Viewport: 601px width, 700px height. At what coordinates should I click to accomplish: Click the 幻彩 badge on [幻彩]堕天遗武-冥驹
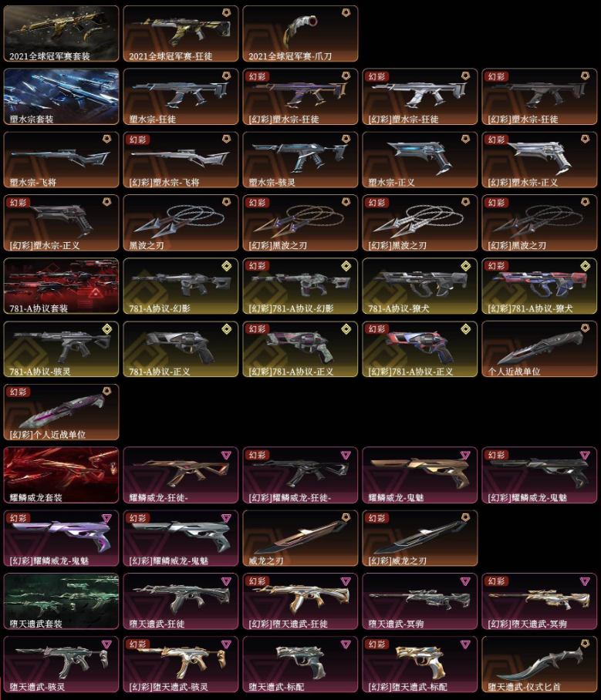(x=496, y=581)
